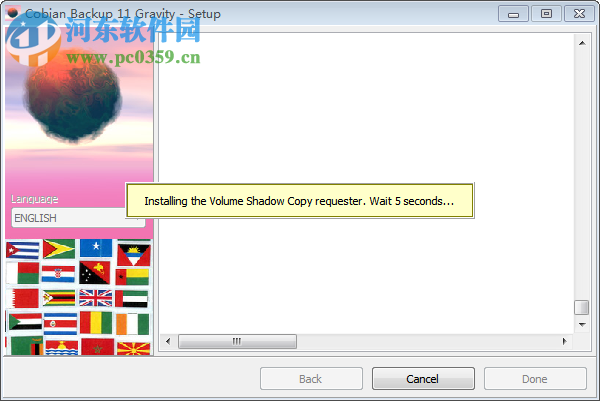This screenshot has height=401, width=600.
Task: Click the Cobian Backup title bar icon
Action: click(13, 13)
